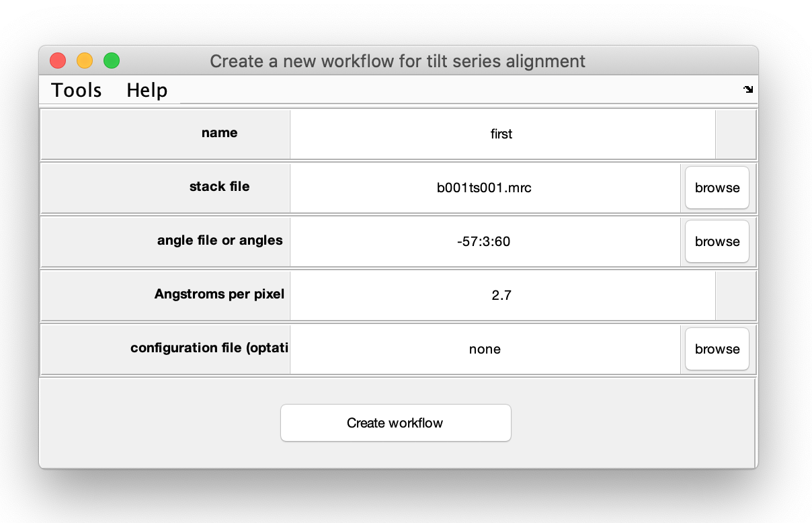Viewport: 812px width, 523px height.
Task: Click the 'stack file' row label
Action: point(219,187)
